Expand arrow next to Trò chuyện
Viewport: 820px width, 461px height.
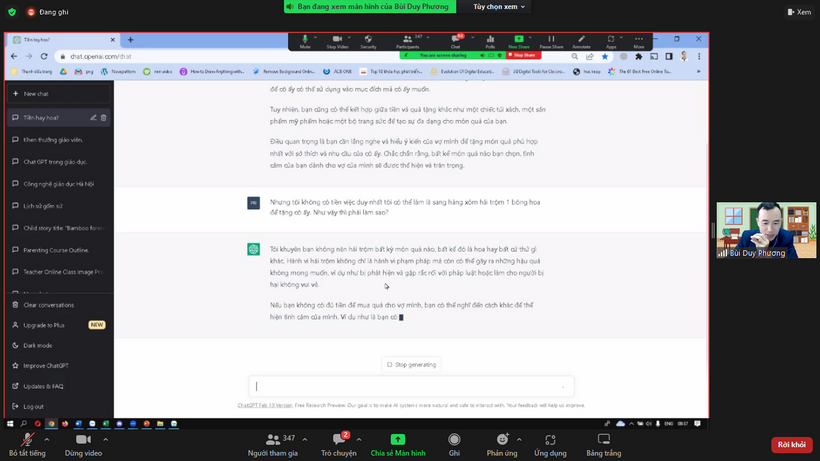(359, 440)
